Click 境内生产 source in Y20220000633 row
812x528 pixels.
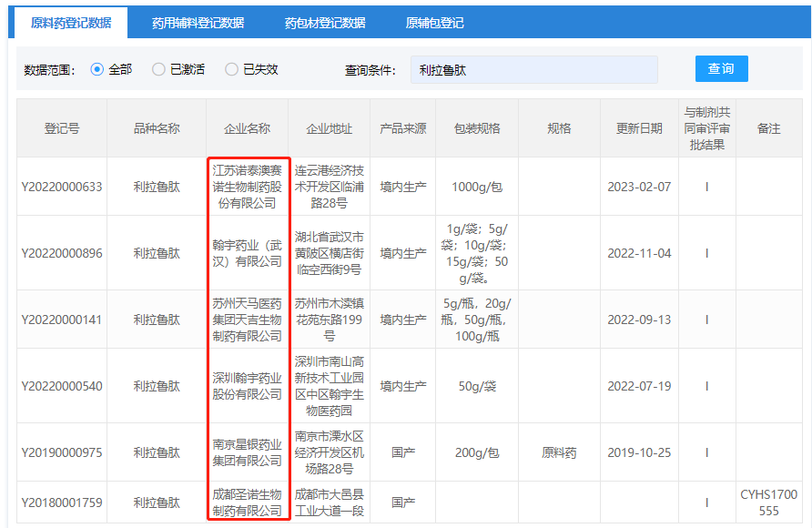tap(403, 187)
